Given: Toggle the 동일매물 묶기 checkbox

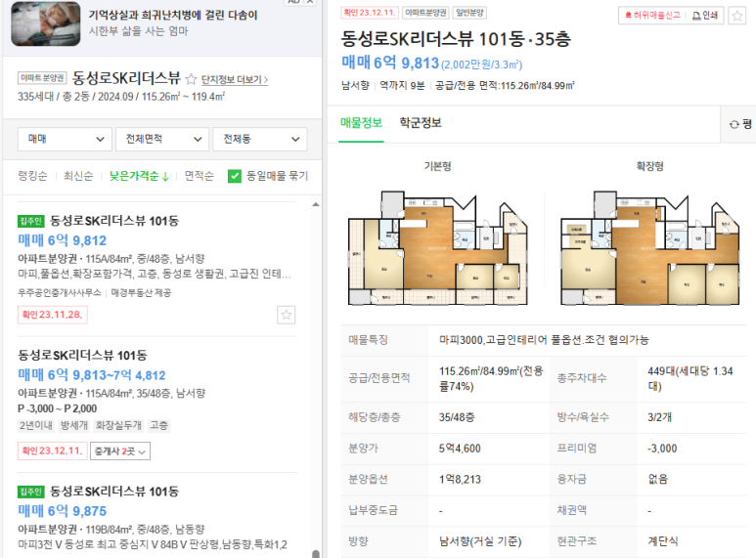Looking at the screenshot, I should [235, 176].
